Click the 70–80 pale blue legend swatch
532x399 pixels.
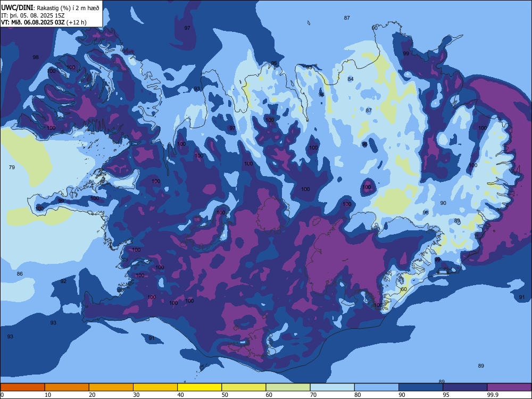(x=332, y=387)
